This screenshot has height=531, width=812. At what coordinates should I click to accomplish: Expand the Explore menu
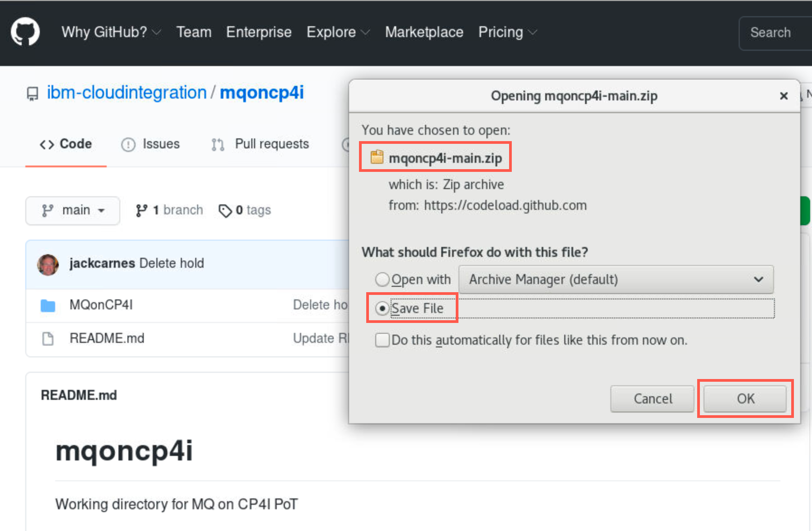[338, 32]
